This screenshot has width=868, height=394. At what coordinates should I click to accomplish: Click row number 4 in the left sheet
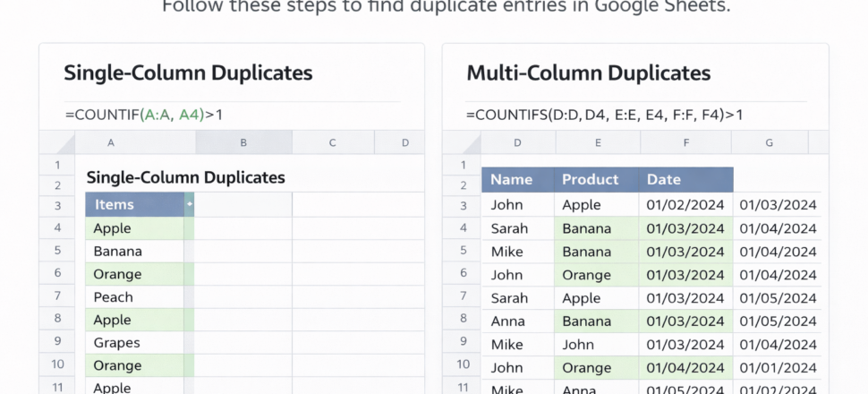point(57,227)
